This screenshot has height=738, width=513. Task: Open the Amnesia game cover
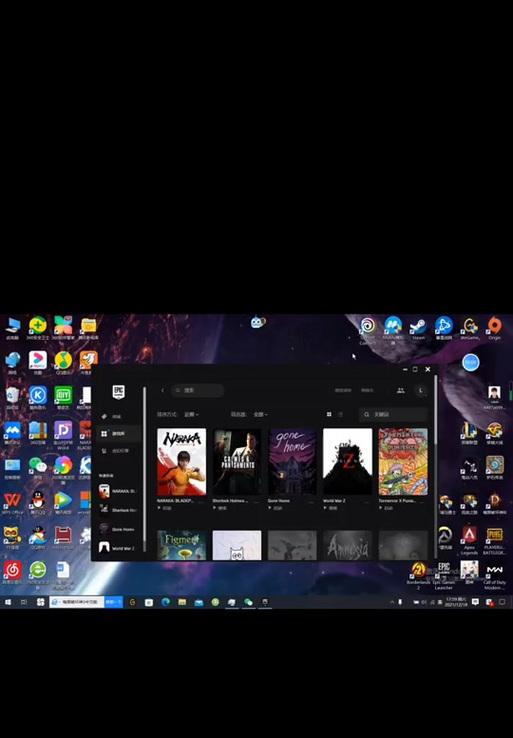point(347,545)
